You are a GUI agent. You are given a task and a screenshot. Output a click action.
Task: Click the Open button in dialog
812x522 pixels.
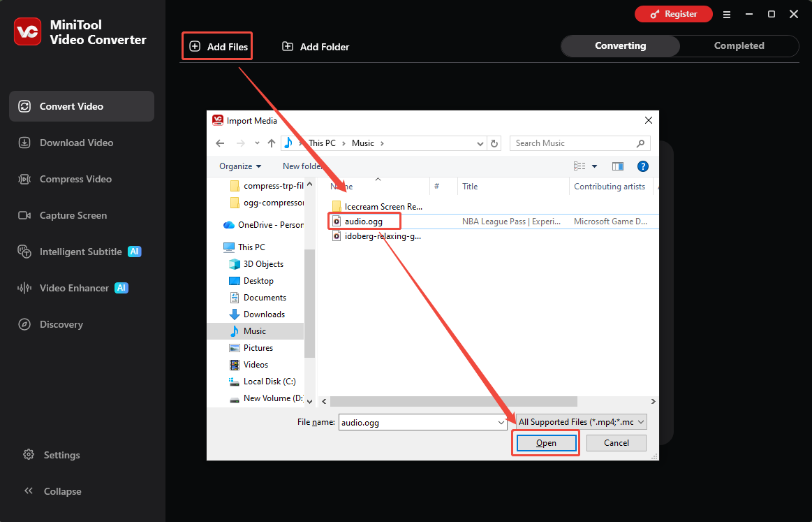pos(546,443)
